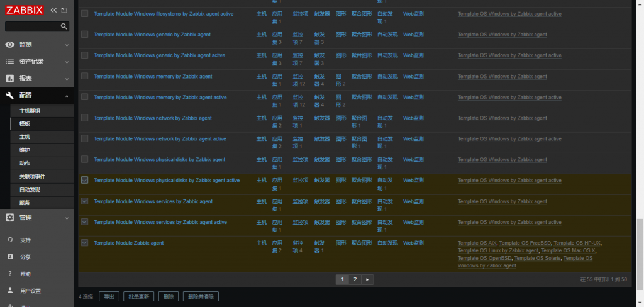Viewport: 644px width, 307px height.
Task: Check Windows memory by Zabbix agent checkbox
Action: [85, 76]
